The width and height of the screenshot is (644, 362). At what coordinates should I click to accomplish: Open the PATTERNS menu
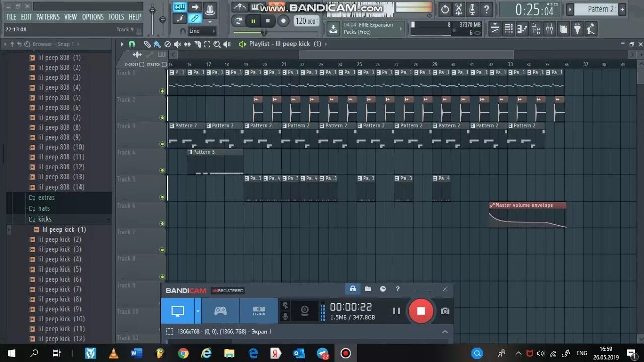pos(48,17)
